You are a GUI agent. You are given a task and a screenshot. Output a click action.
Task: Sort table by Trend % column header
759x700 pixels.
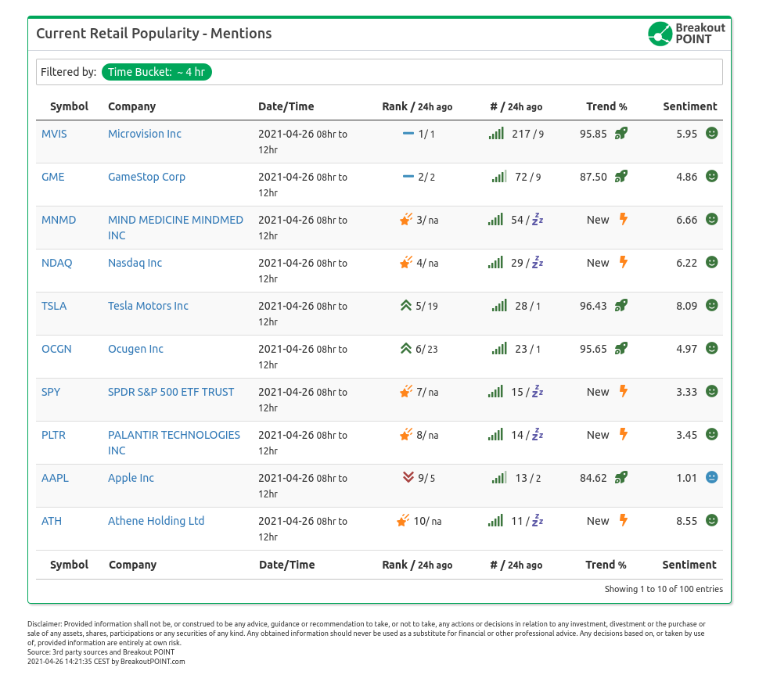pos(606,106)
